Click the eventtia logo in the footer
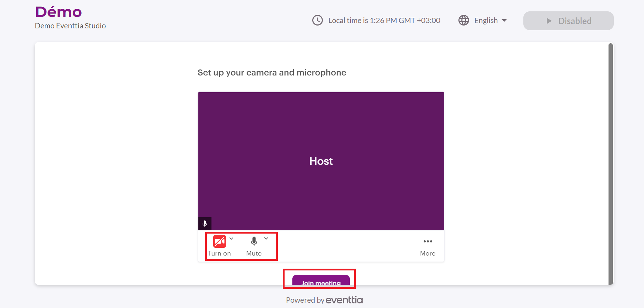This screenshot has width=644, height=308. coord(344,300)
